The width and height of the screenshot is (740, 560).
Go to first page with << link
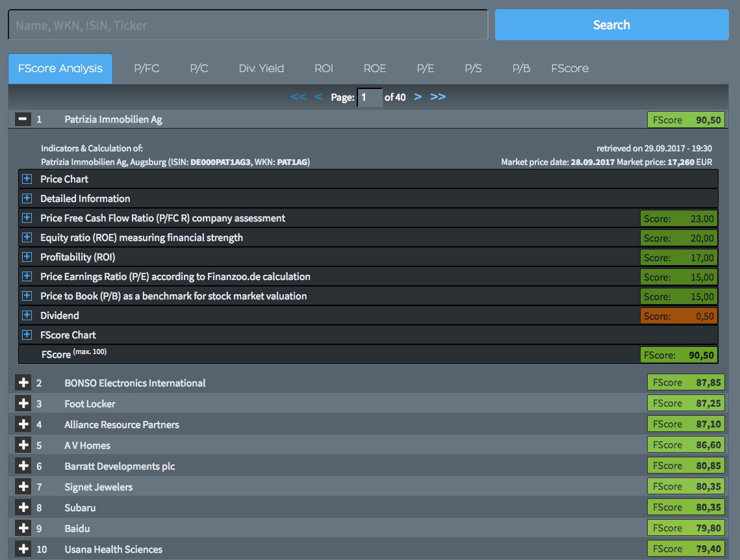(298, 97)
